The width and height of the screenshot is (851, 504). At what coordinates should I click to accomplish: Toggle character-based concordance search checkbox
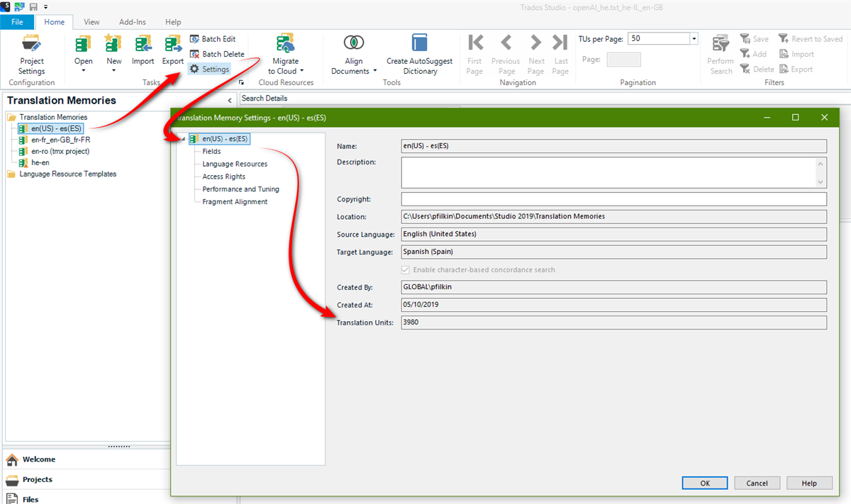point(406,270)
